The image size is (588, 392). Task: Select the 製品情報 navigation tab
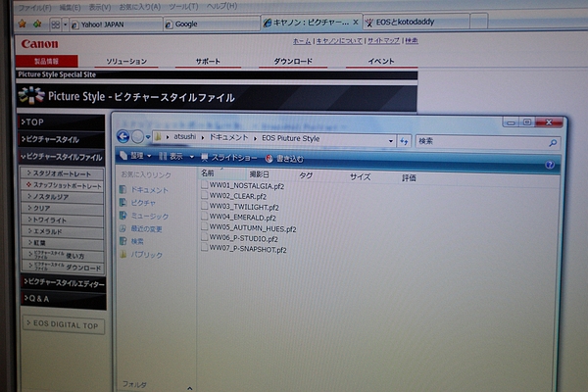(x=46, y=61)
